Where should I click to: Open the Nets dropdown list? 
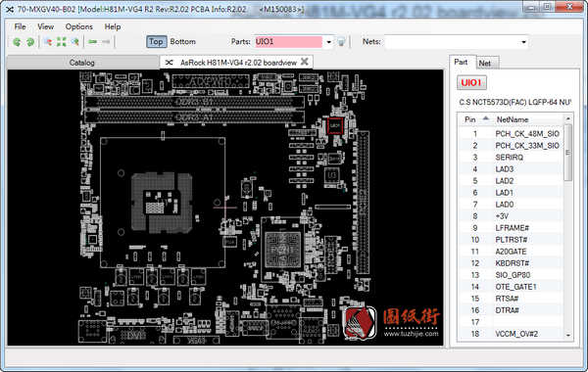click(523, 42)
